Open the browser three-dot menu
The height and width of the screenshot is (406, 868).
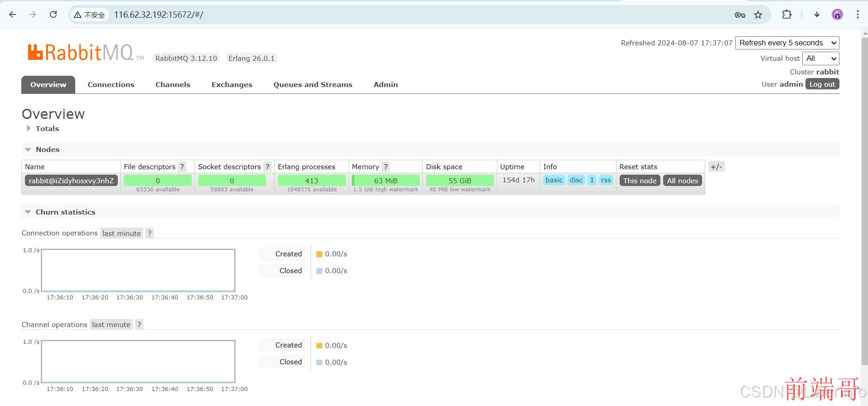(858, 15)
